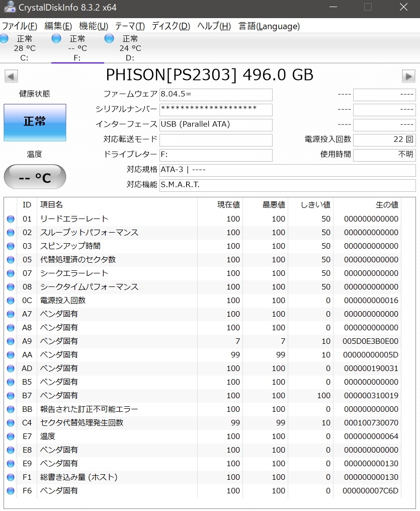Open the ファイル(F) menu
420x511 pixels.
pos(20,26)
